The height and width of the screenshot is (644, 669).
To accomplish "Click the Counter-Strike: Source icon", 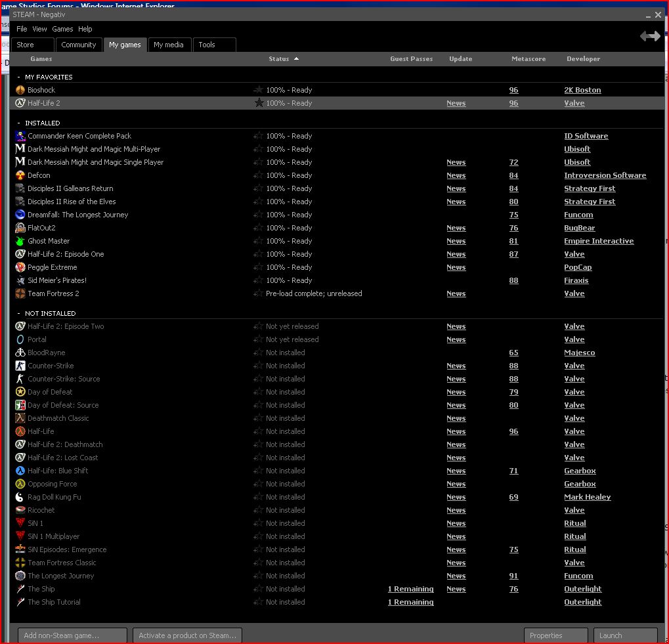I will point(20,379).
